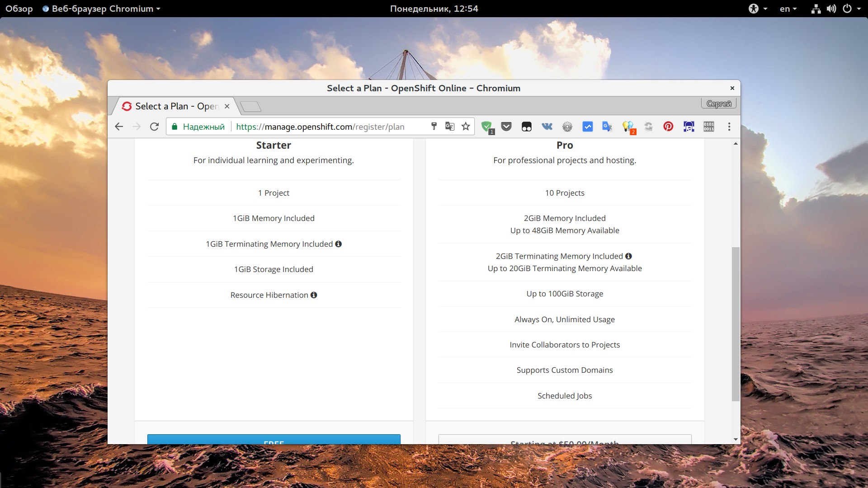
Task: Click the Сергей profile button
Action: 718,104
